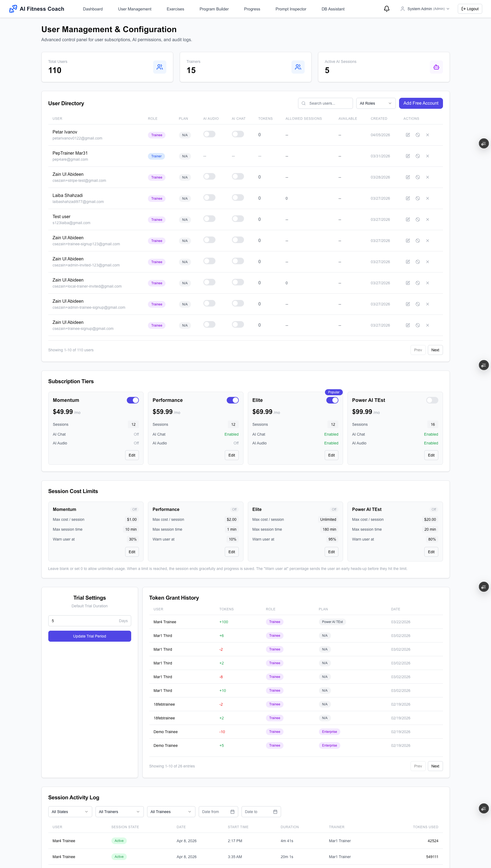
Task: Open the Date to picker
Action: click(x=261, y=812)
